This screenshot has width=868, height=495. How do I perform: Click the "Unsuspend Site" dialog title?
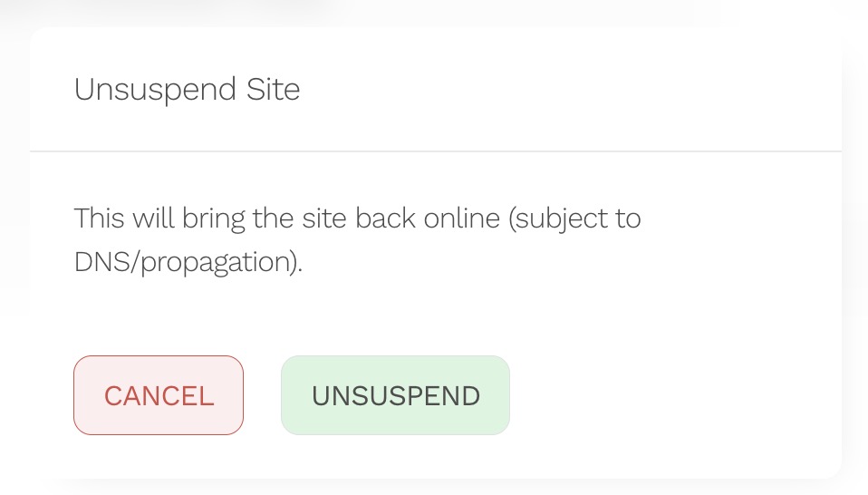pyautogui.click(x=187, y=90)
